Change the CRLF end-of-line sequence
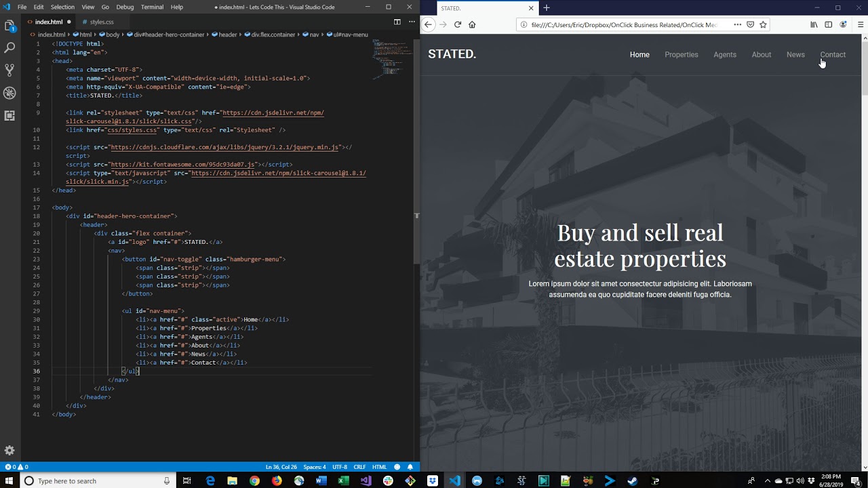 [359, 467]
